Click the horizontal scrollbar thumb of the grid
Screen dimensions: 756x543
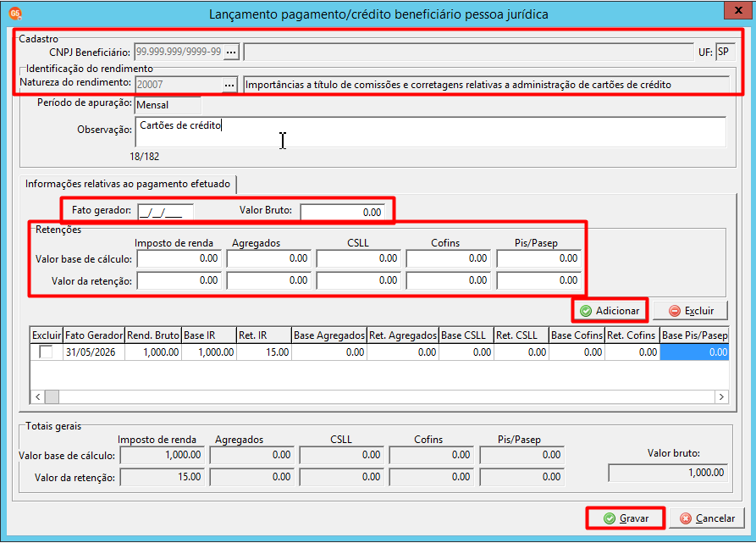52,397
